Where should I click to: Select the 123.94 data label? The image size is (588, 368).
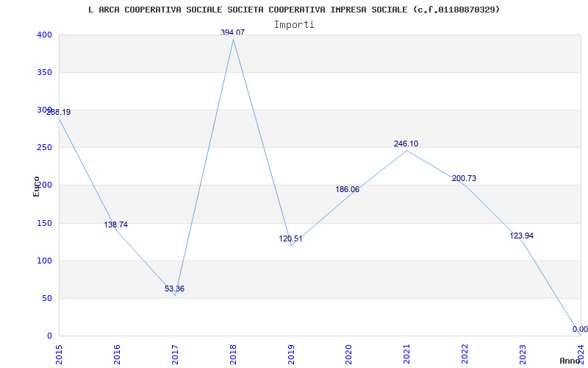522,236
